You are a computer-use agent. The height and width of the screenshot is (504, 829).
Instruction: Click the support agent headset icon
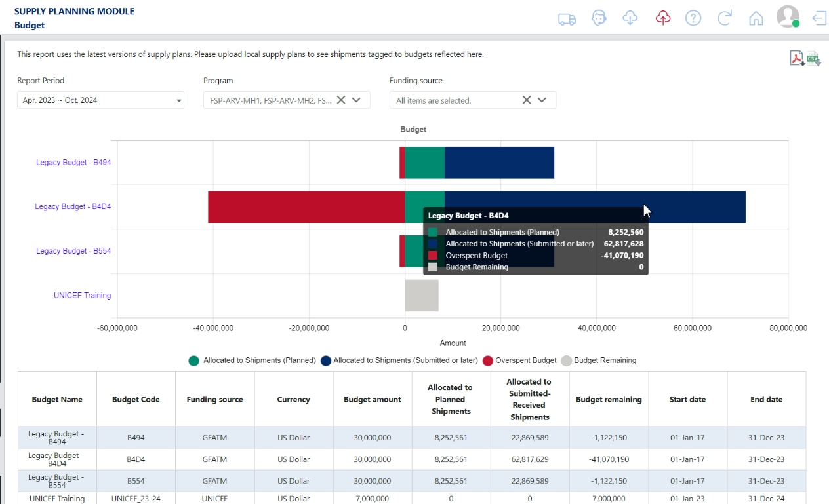coord(598,18)
